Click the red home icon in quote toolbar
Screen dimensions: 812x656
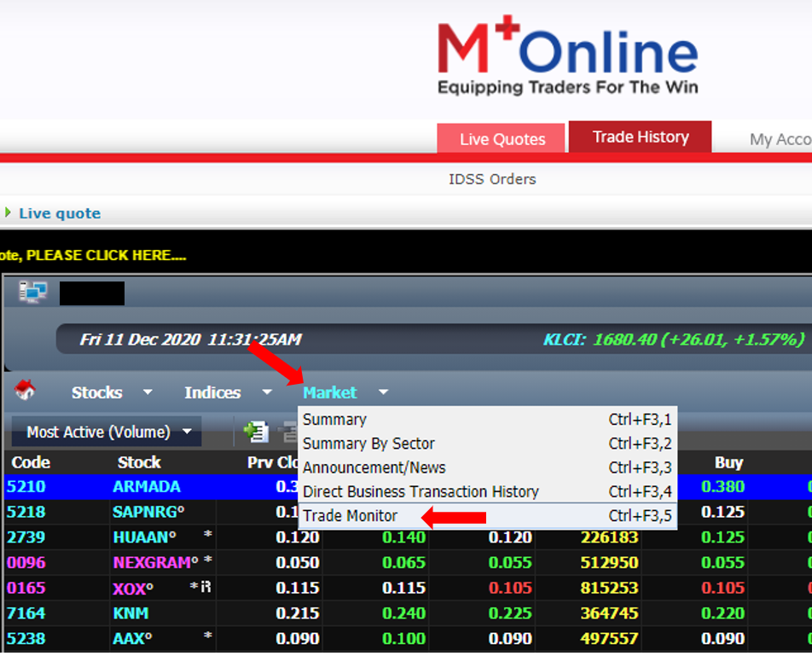[26, 392]
